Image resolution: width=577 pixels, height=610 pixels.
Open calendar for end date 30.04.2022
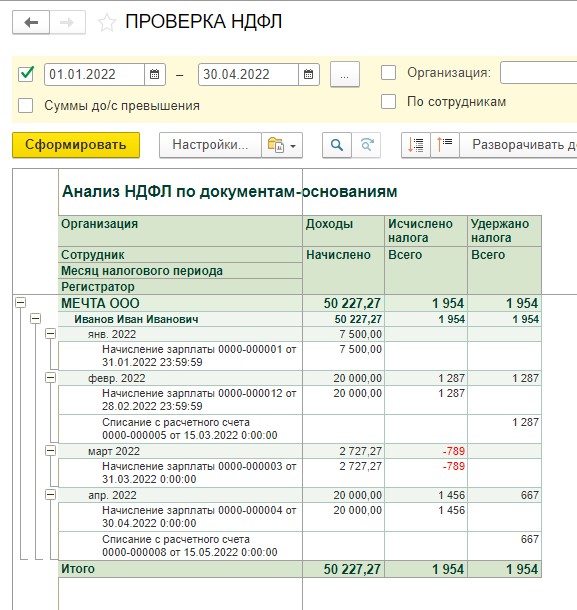309,74
